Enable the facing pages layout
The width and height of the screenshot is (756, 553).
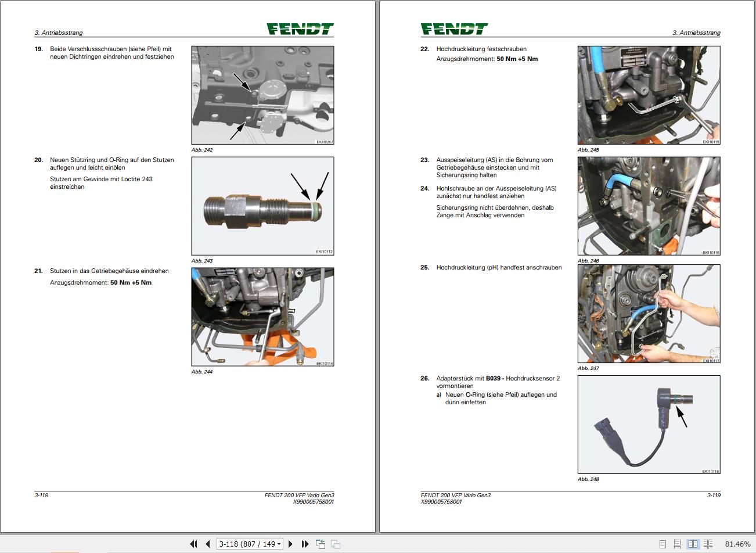tap(693, 544)
